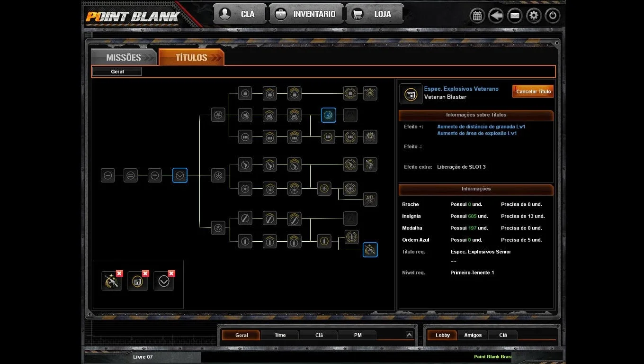This screenshot has height=364, width=644.
Task: Select pistol title with double chevron
Action: click(x=294, y=164)
